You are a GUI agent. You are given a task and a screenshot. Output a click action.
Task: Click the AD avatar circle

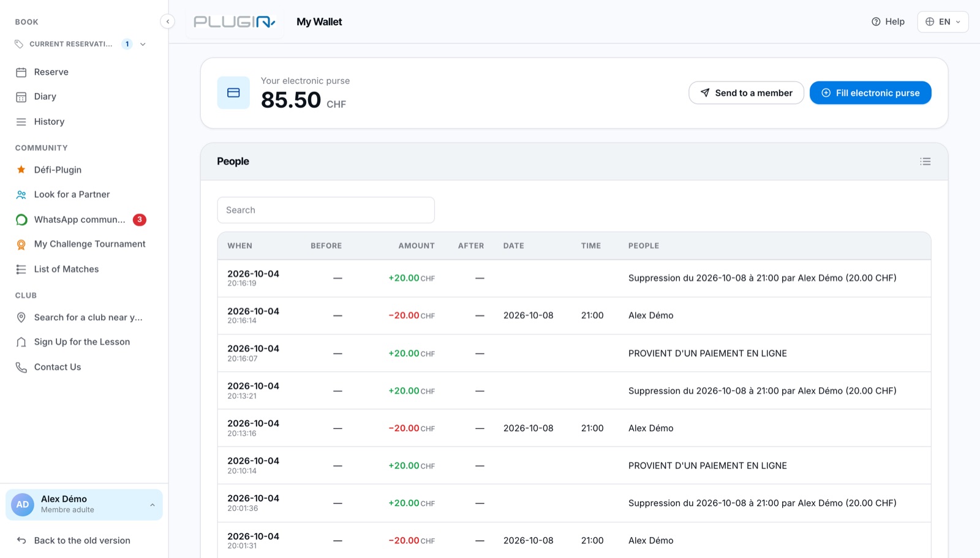pos(23,505)
